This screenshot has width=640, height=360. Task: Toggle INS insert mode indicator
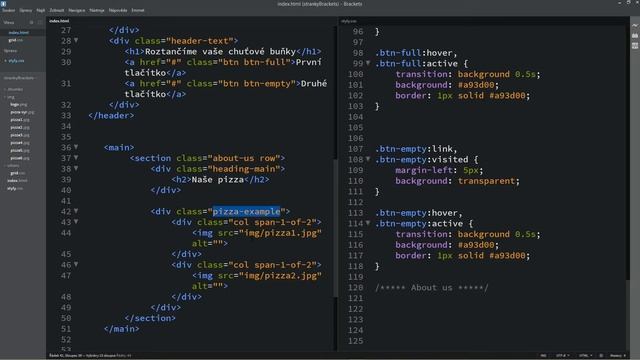click(x=543, y=356)
